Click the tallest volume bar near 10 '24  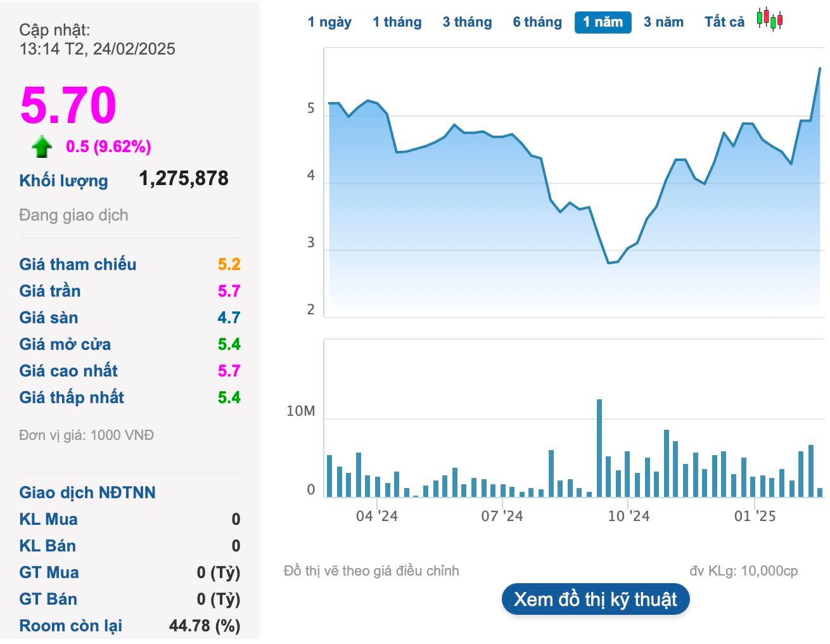(599, 448)
